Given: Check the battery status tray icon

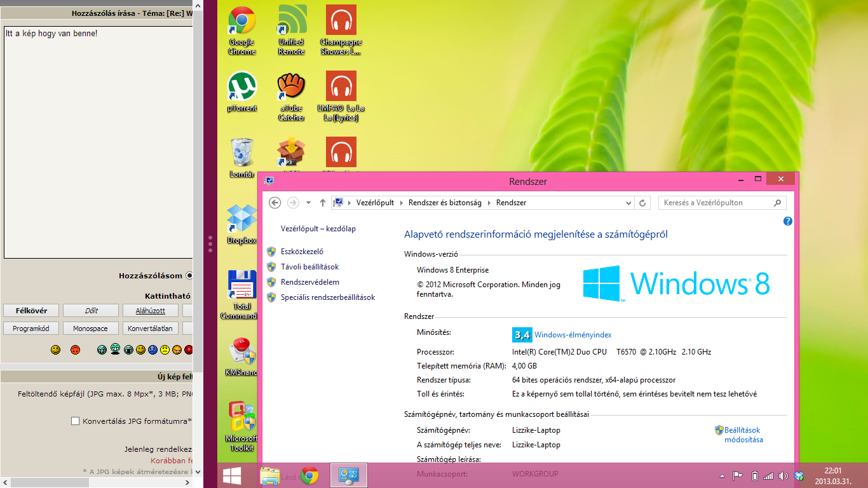Looking at the screenshot, I should point(755,476).
